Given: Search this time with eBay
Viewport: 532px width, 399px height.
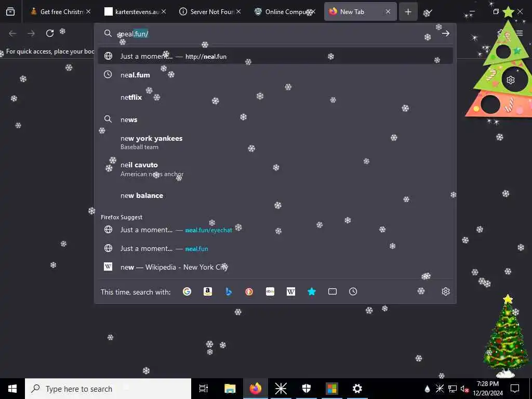Looking at the screenshot, I should [x=270, y=291].
